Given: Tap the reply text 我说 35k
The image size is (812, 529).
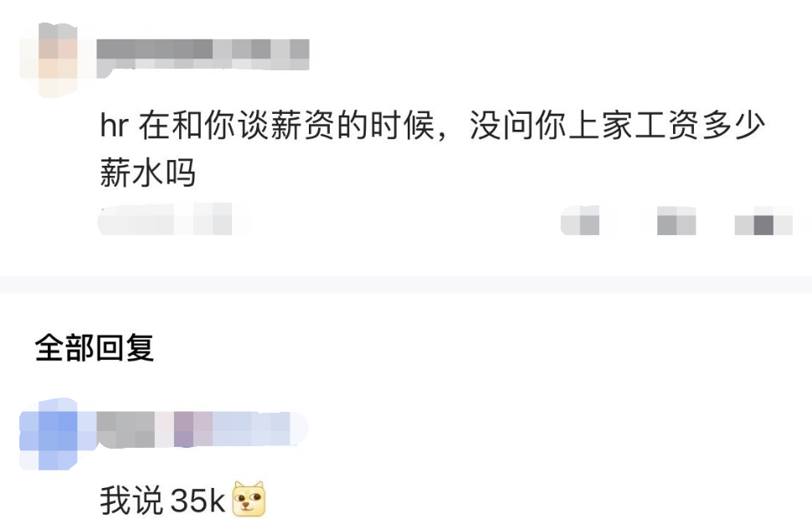Looking at the screenshot, I should tap(162, 500).
